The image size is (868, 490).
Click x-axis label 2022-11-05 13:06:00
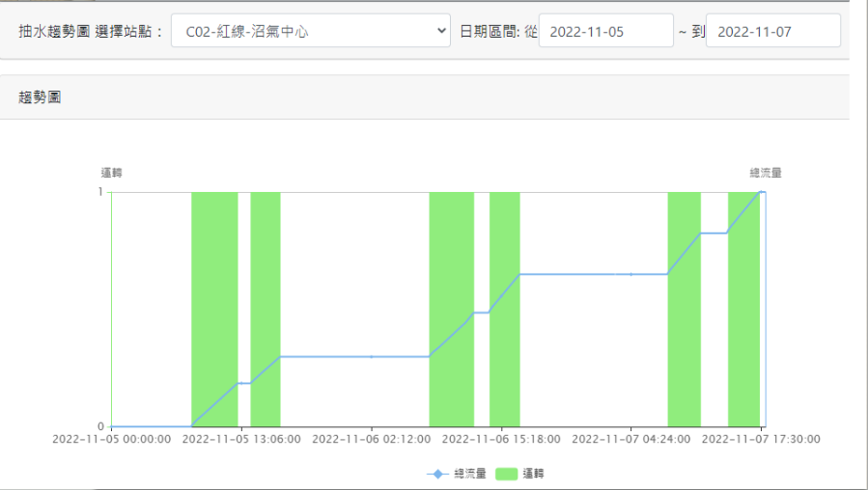[x=241, y=439]
